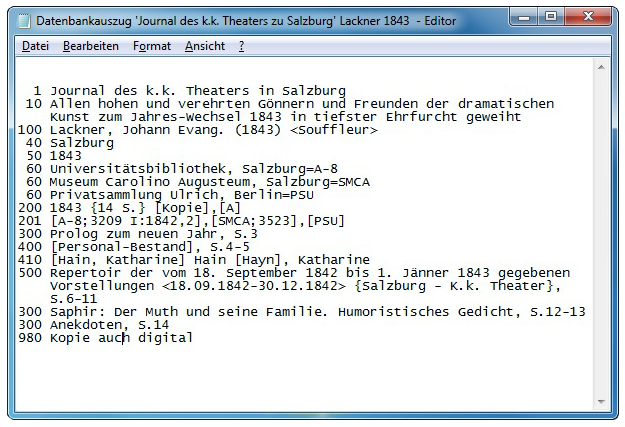The width and height of the screenshot is (625, 427).
Task: Click the line 'Anekdoten, S.14'
Action: [110, 325]
